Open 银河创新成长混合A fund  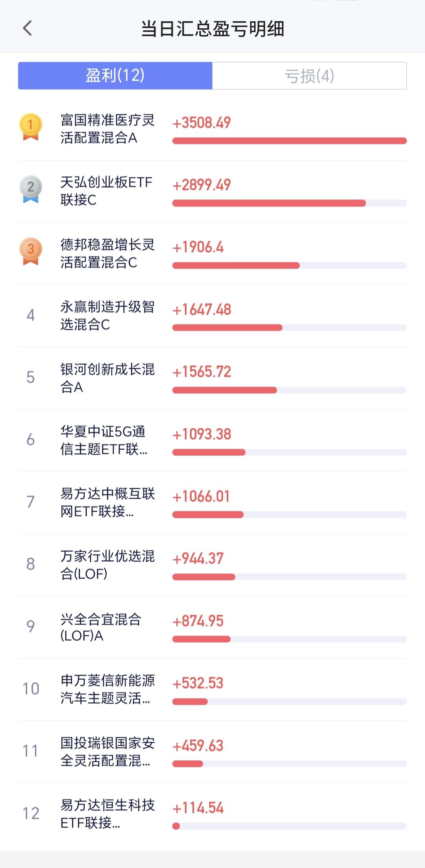213,378
